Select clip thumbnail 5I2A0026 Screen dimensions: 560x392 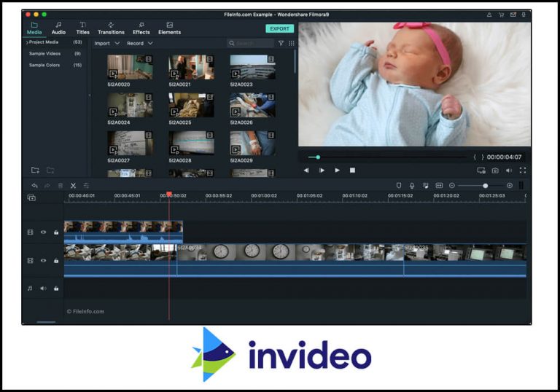click(253, 105)
